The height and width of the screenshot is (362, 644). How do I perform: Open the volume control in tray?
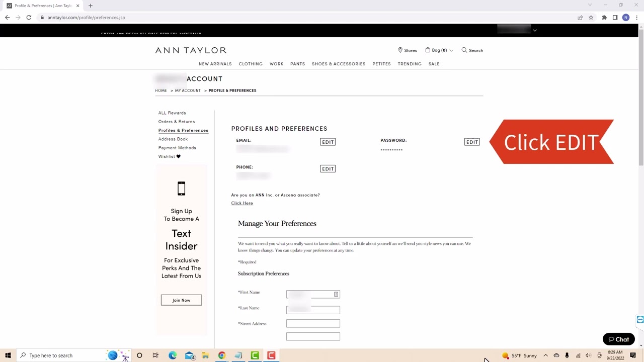[x=588, y=355]
